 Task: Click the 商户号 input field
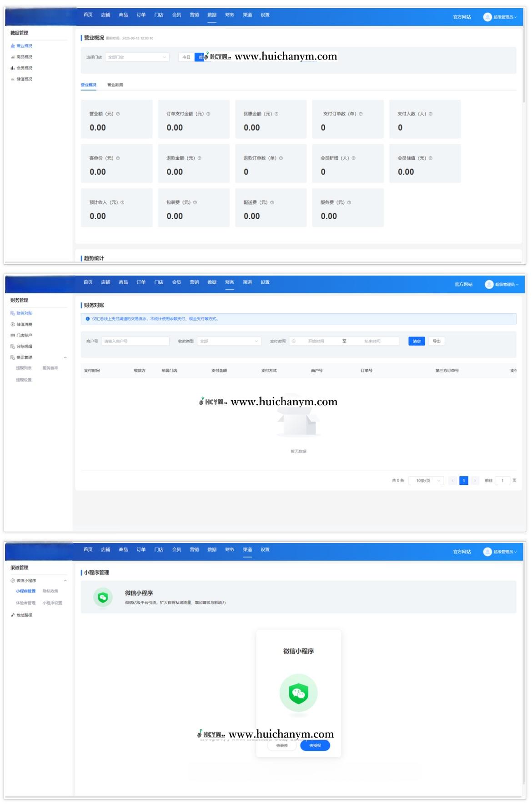[135, 341]
